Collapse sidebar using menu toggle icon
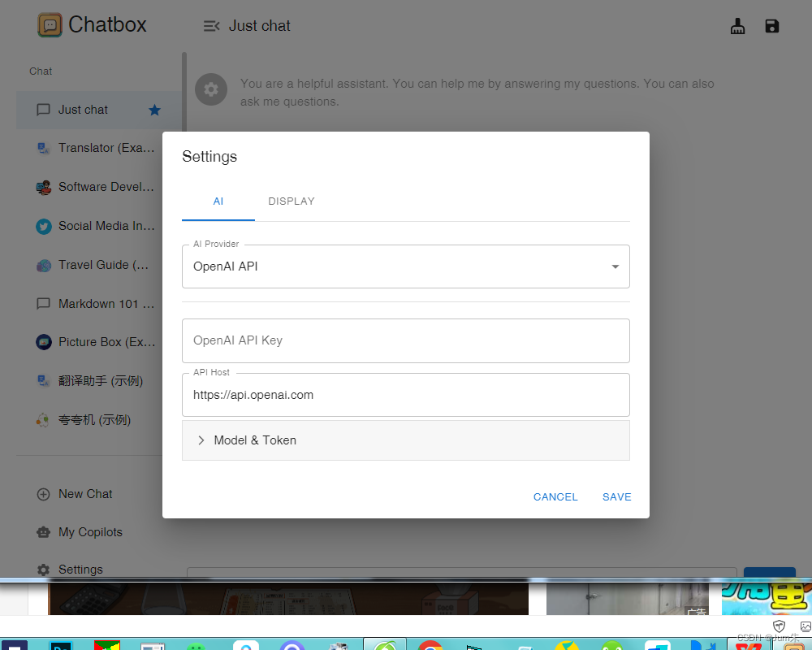The image size is (812, 650). [x=211, y=26]
